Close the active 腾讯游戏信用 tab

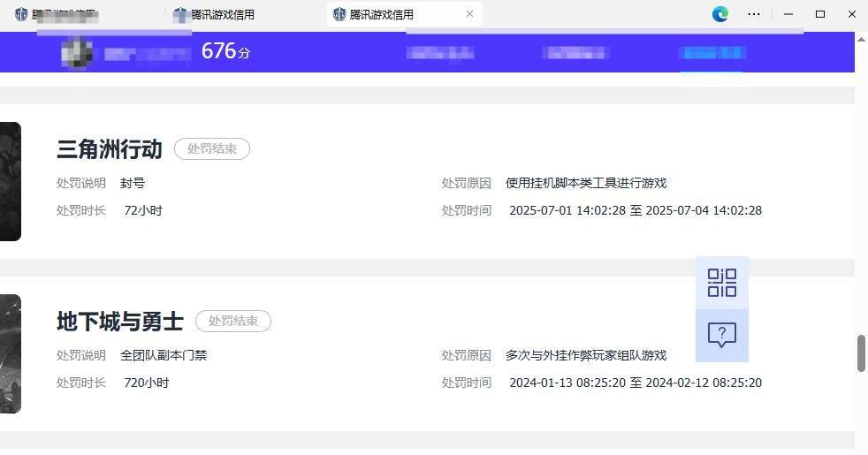click(x=469, y=14)
